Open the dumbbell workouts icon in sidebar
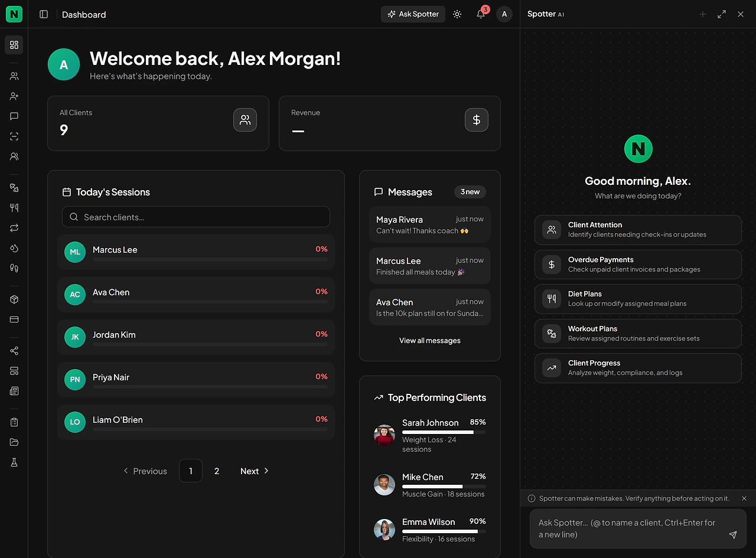The width and height of the screenshot is (756, 558). point(14,188)
